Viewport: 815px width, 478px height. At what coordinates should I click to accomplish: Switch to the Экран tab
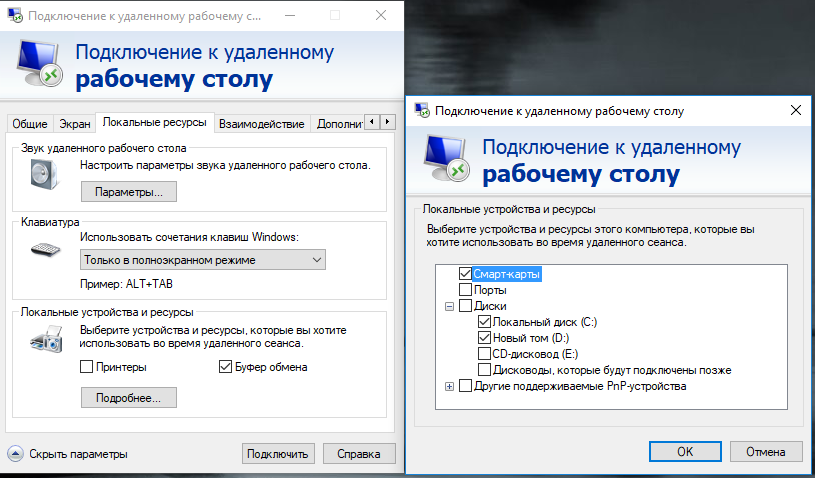click(75, 124)
